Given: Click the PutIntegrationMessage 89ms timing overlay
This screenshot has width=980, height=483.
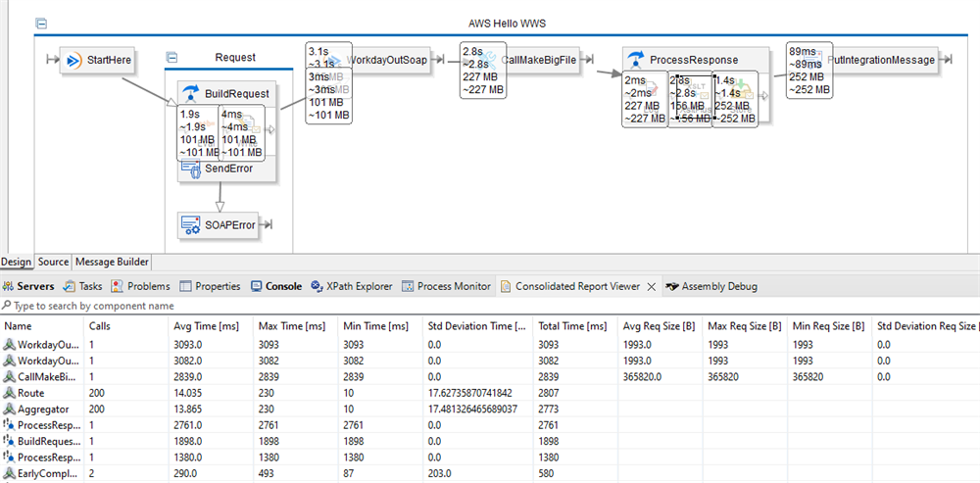Looking at the screenshot, I should click(809, 70).
